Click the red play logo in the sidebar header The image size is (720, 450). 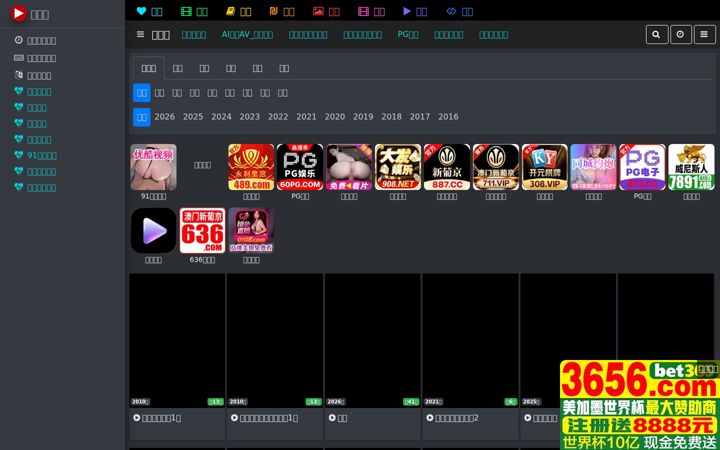pyautogui.click(x=18, y=13)
